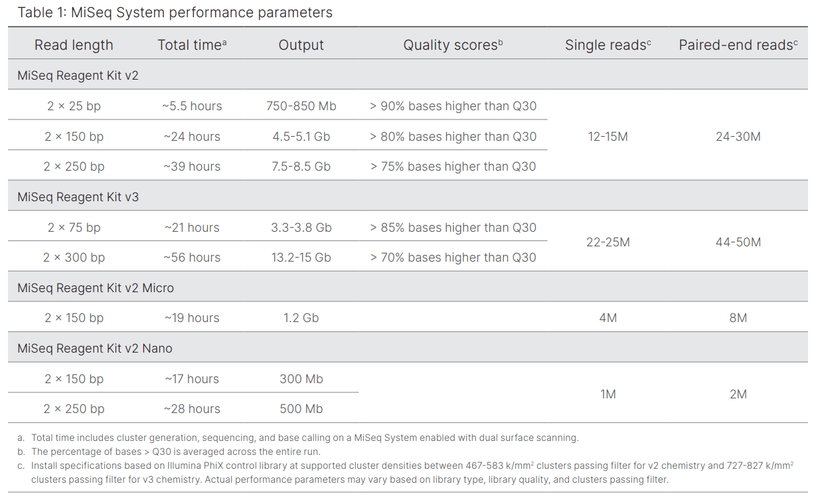Select the 'MiSeq Reagent Kit v2 Micro' section row
818x504 pixels.
[x=96, y=288]
